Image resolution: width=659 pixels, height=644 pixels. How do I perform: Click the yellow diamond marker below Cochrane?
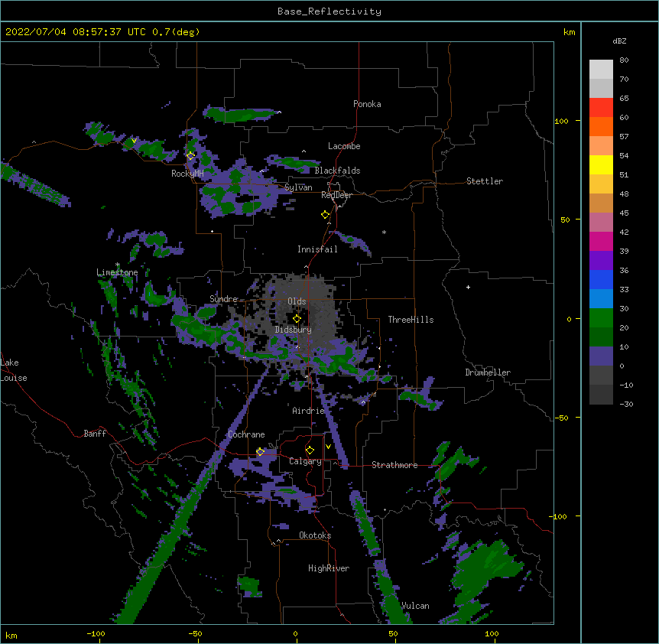[260, 452]
